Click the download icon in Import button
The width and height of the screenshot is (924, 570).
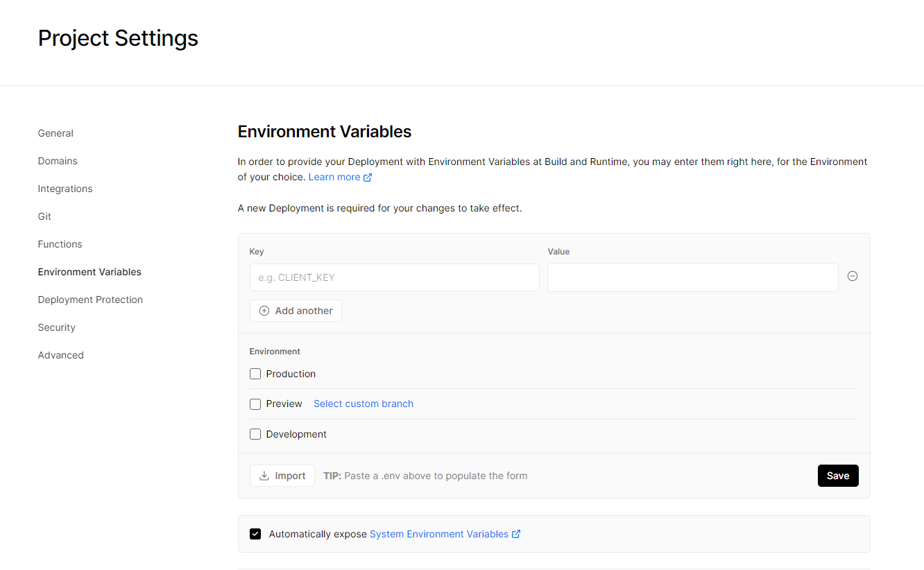[x=264, y=476]
